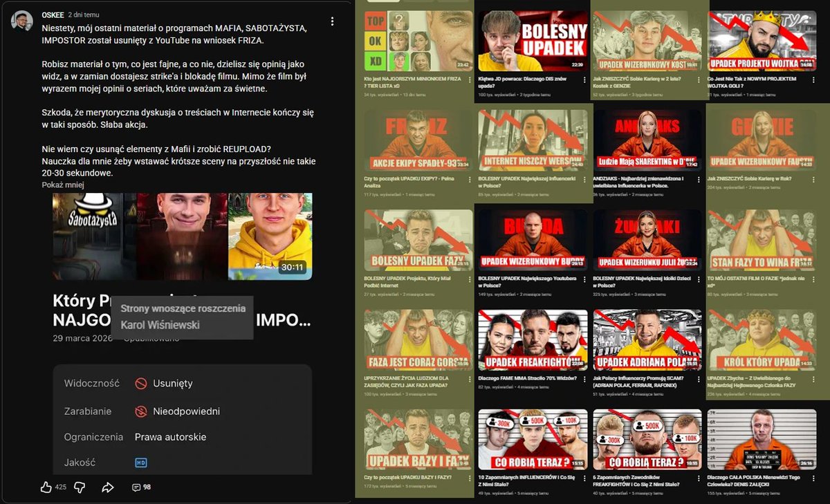This screenshot has height=504, width=830.
Task: Click the 'Prawa autorskie' restriction text
Action: pyautogui.click(x=170, y=437)
